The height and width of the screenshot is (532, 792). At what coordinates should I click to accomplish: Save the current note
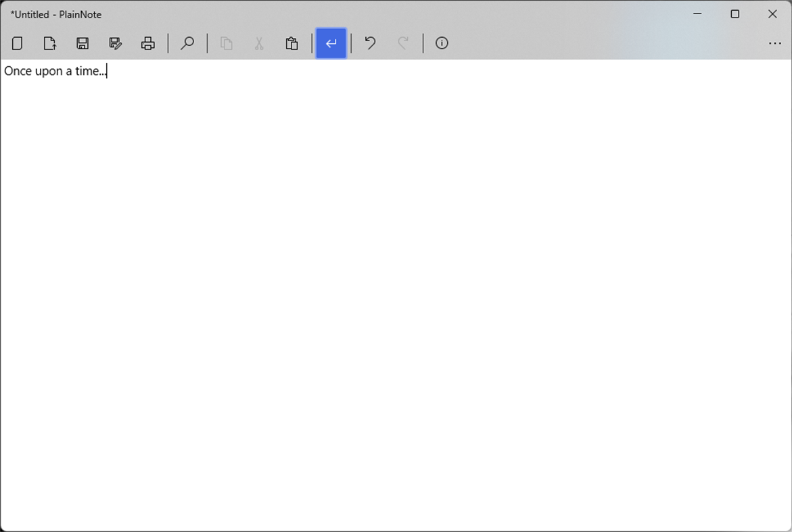coord(83,43)
